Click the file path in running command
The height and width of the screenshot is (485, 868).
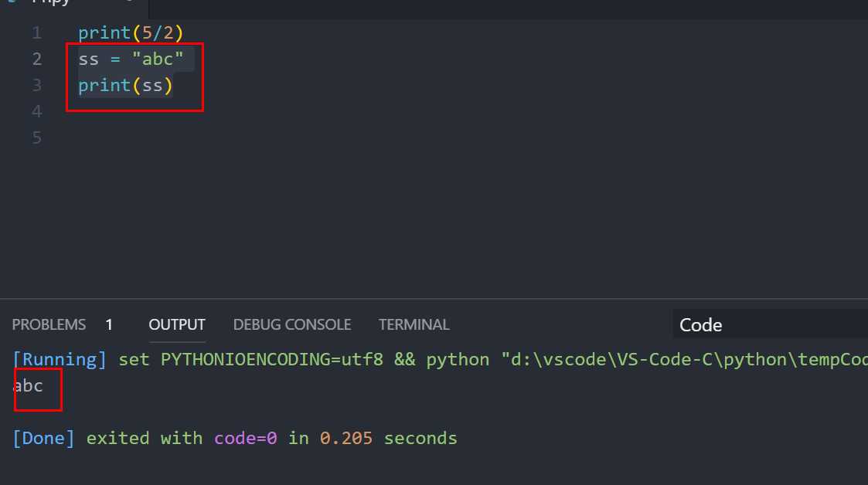(x=684, y=359)
